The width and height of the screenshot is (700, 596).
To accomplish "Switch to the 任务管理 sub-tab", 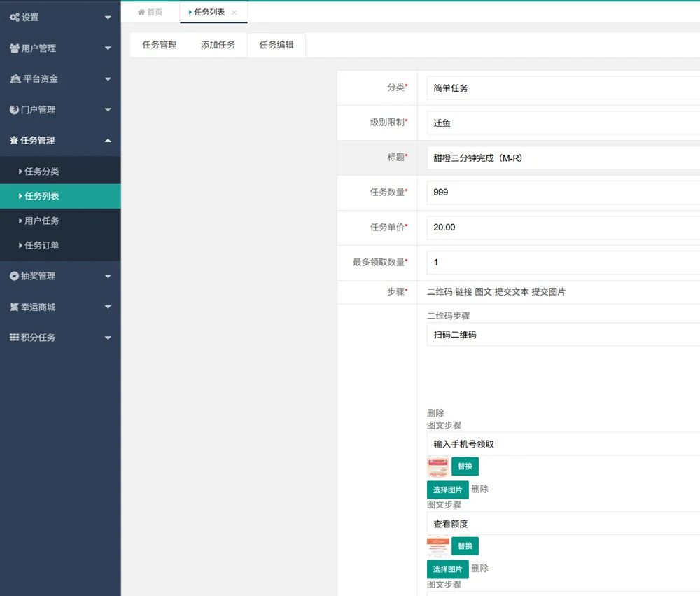I will 160,45.
